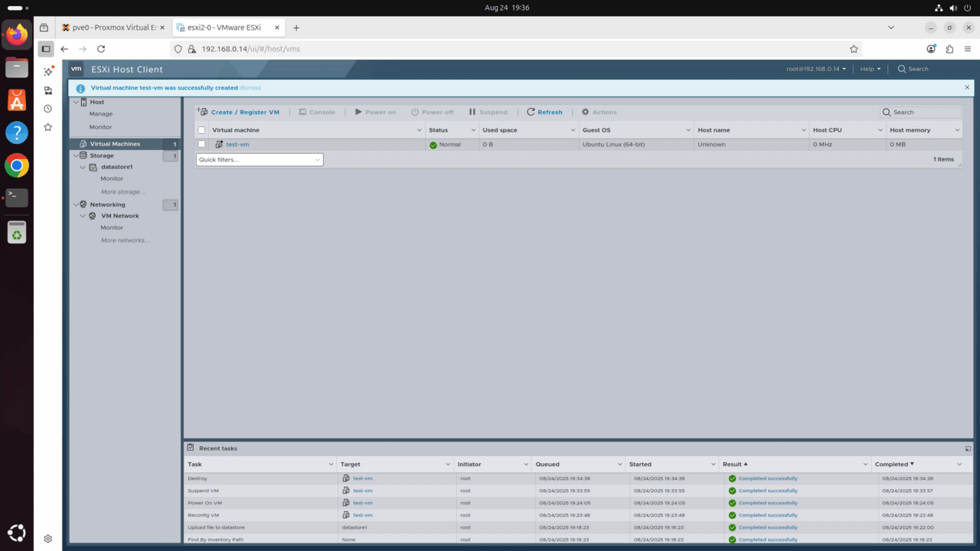Click the green Normal status icon
The width and height of the screenshot is (980, 551).
tap(433, 145)
